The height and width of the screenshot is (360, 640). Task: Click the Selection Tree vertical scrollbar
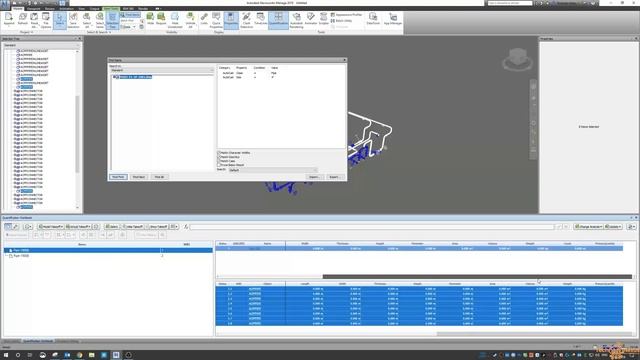(x=78, y=133)
